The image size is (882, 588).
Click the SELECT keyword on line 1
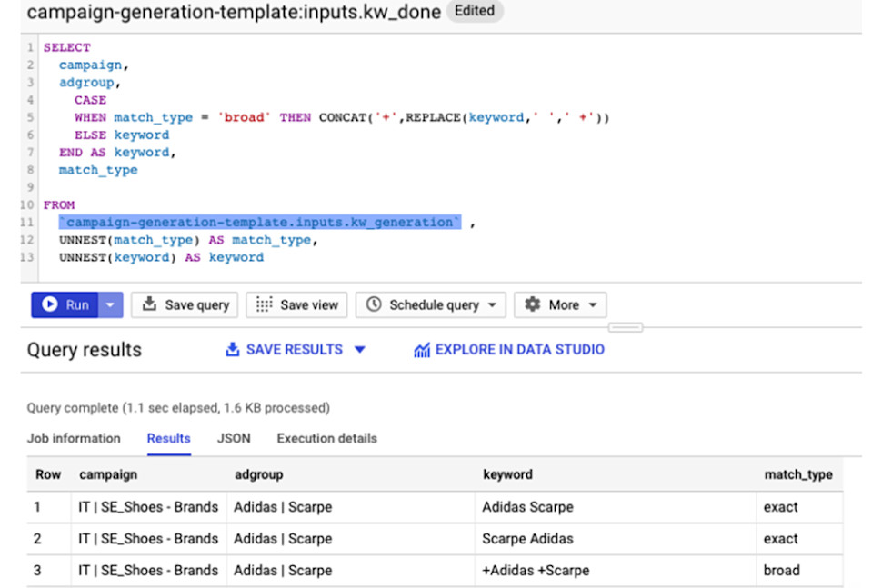tap(67, 47)
